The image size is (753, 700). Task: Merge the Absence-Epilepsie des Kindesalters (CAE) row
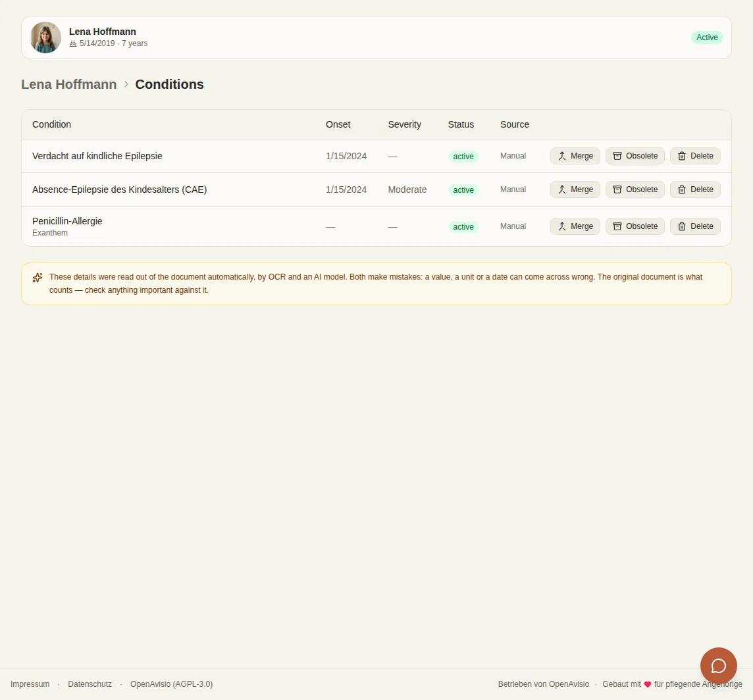(x=575, y=189)
